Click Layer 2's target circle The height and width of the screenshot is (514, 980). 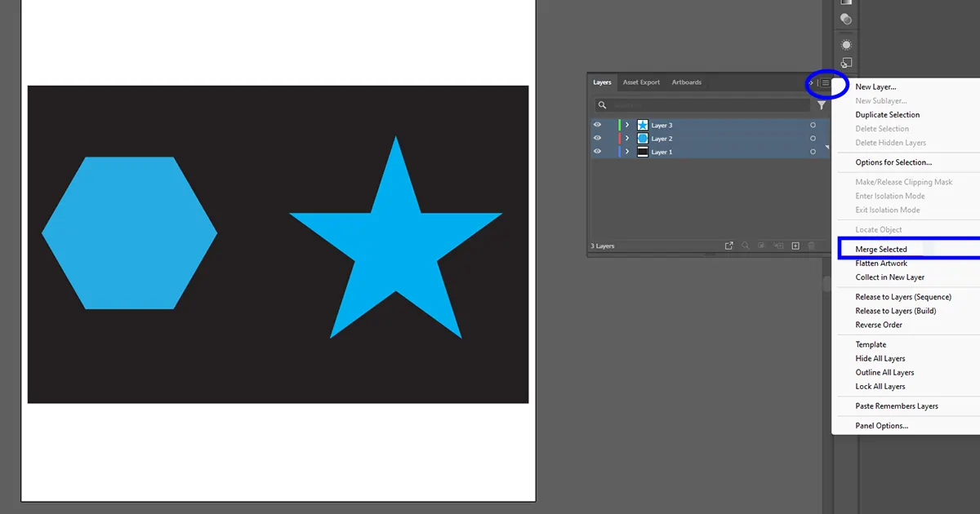tap(813, 138)
